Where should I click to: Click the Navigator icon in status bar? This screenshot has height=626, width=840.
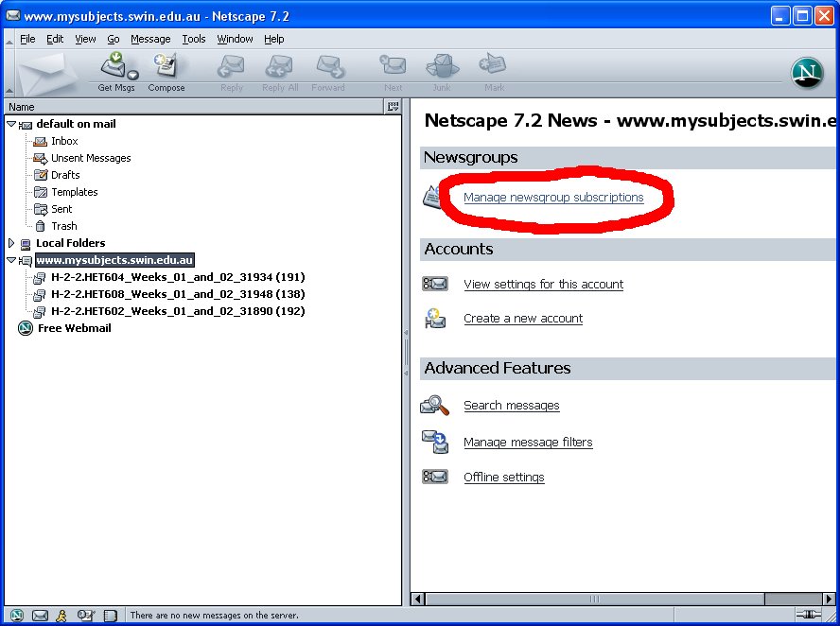coord(17,616)
